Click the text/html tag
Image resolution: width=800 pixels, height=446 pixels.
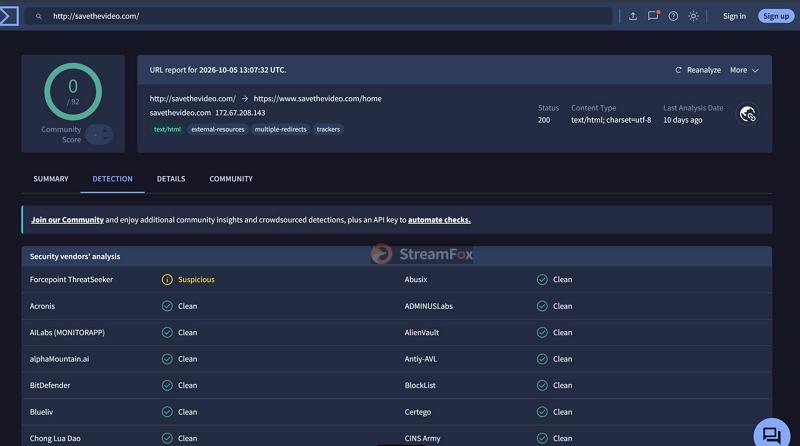pos(167,130)
